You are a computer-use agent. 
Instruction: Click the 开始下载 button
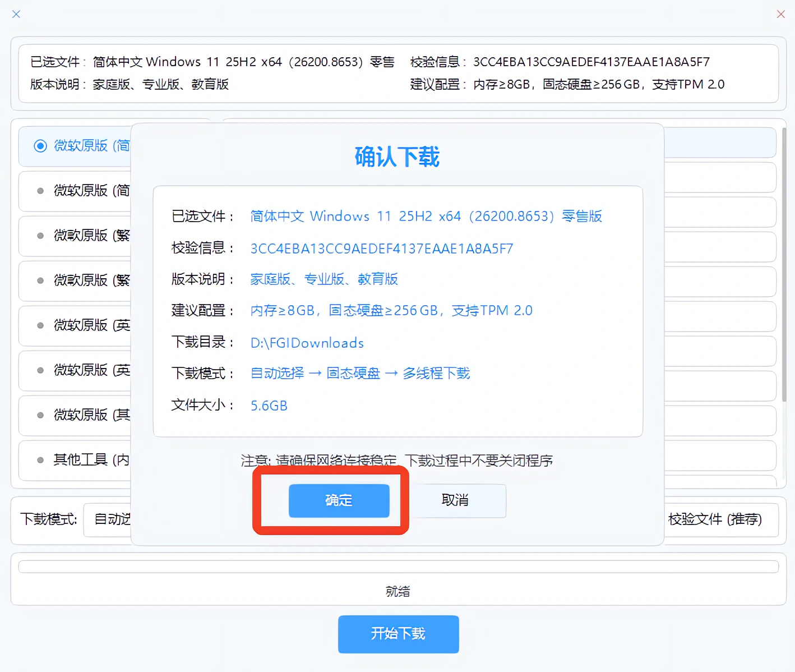[398, 634]
